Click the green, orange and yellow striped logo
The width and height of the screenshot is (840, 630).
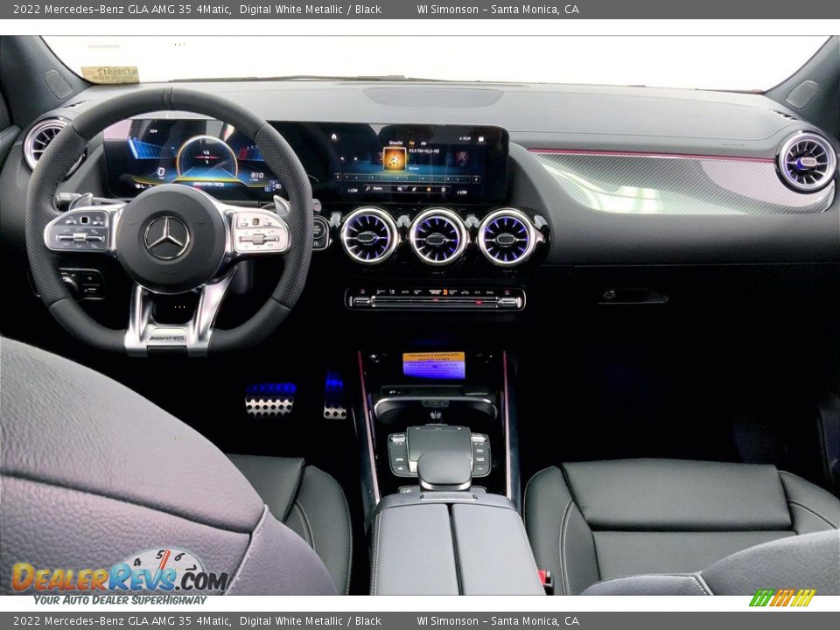coord(781,598)
